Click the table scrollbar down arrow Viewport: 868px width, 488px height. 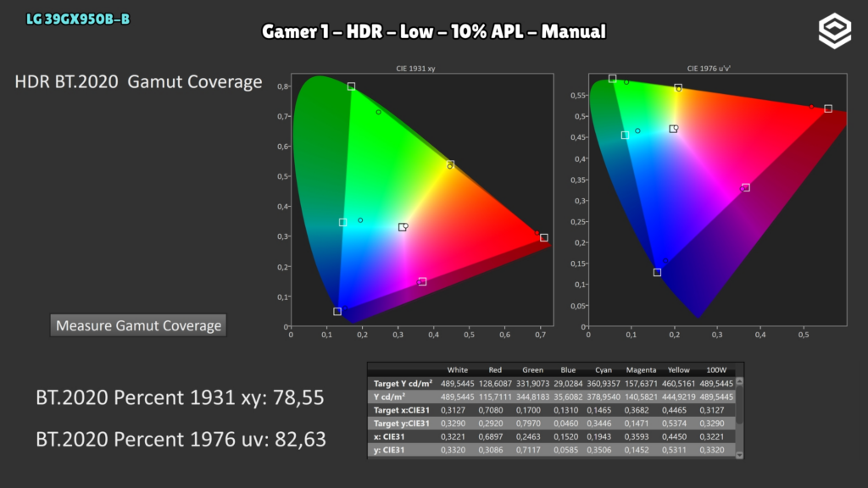[739, 455]
